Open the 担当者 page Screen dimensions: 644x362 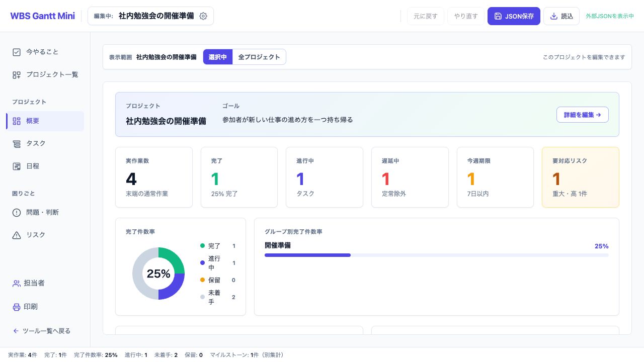click(45, 283)
